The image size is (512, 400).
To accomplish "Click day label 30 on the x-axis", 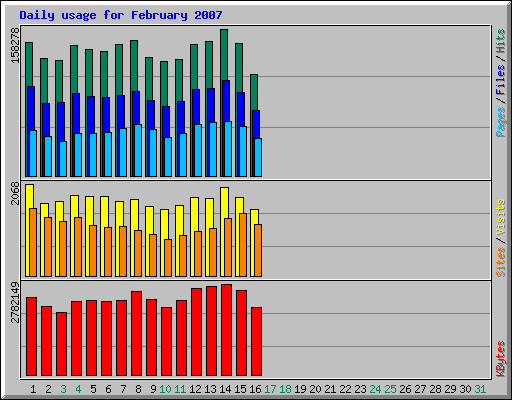I will (465, 389).
